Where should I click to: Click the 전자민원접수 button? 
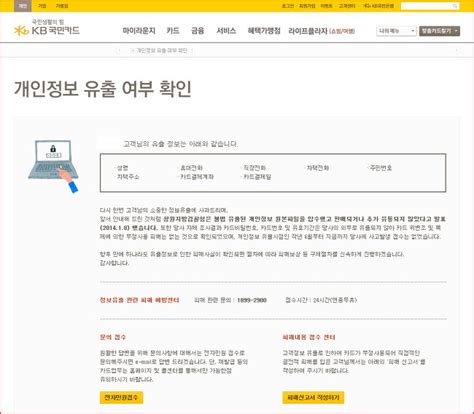click(x=121, y=397)
